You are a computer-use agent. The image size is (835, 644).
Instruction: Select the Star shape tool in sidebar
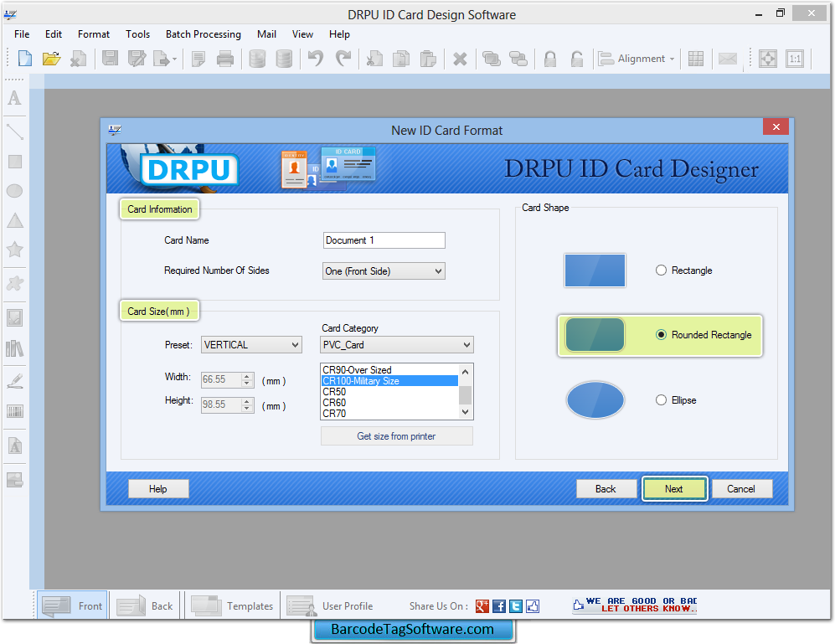coord(15,250)
